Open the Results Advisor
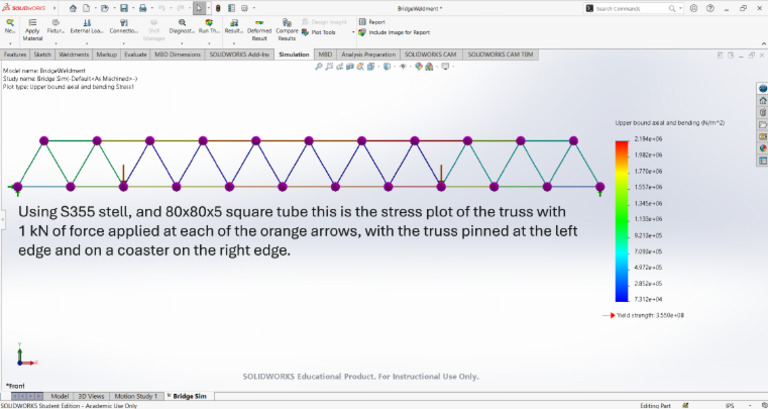This screenshot has height=409, width=768. click(234, 26)
